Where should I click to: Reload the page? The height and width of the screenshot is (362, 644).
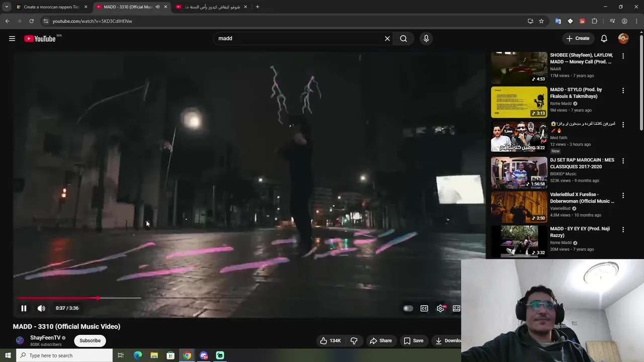[31, 21]
